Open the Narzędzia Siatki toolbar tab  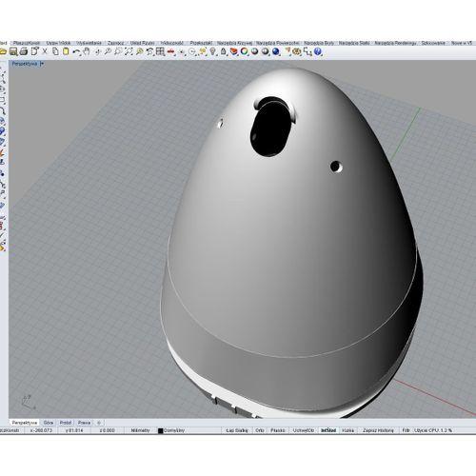(x=354, y=43)
